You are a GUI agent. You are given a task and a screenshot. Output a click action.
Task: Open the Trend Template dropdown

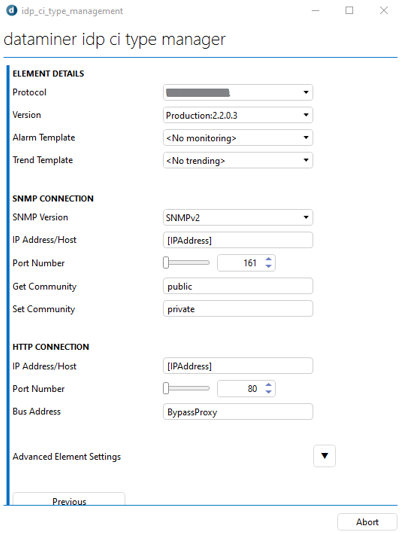[238, 160]
